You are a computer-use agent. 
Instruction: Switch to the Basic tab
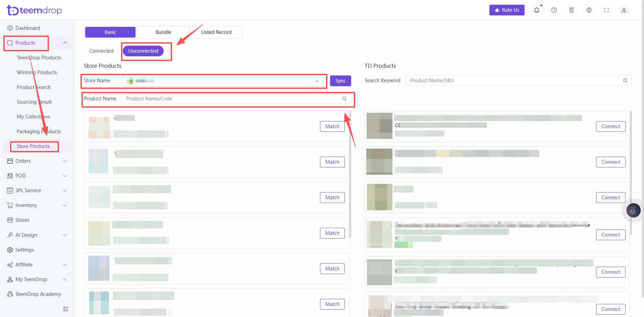click(x=110, y=32)
